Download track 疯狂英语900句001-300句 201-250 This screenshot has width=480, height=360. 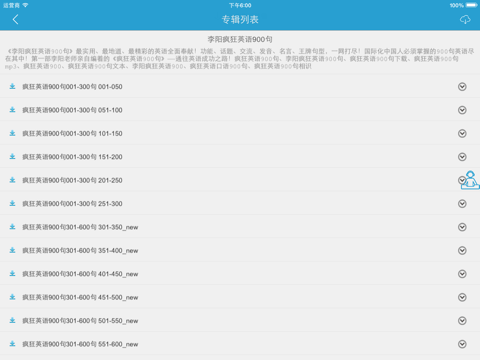[x=12, y=180]
